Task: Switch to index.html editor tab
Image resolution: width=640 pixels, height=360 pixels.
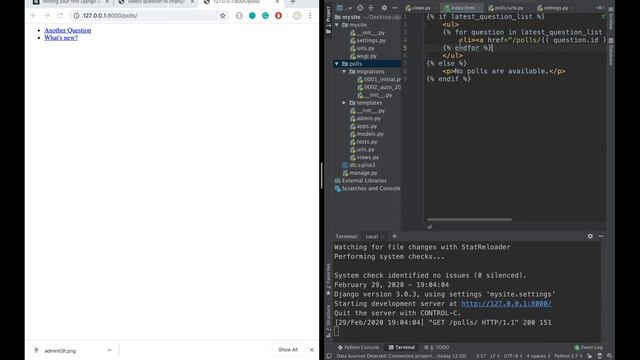Action: tap(462, 8)
